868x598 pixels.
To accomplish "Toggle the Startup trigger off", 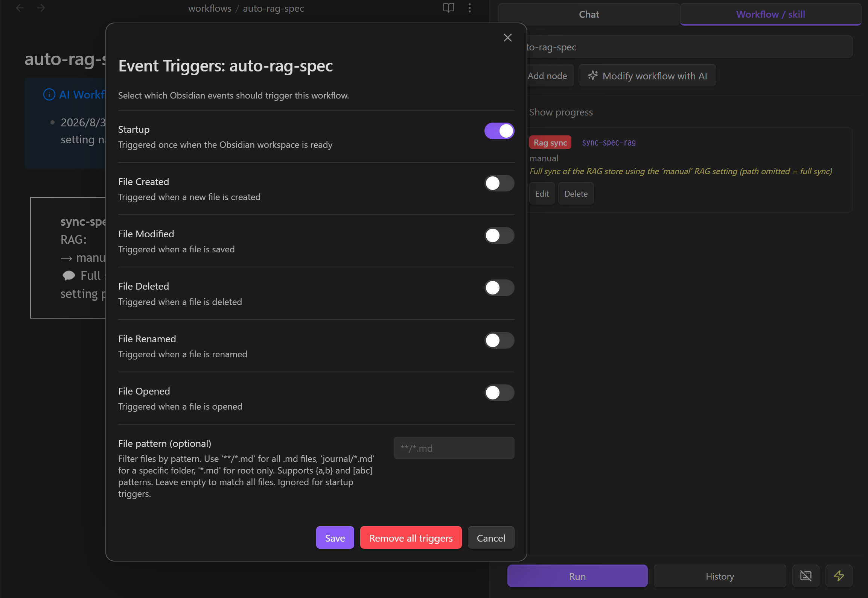I will [499, 131].
